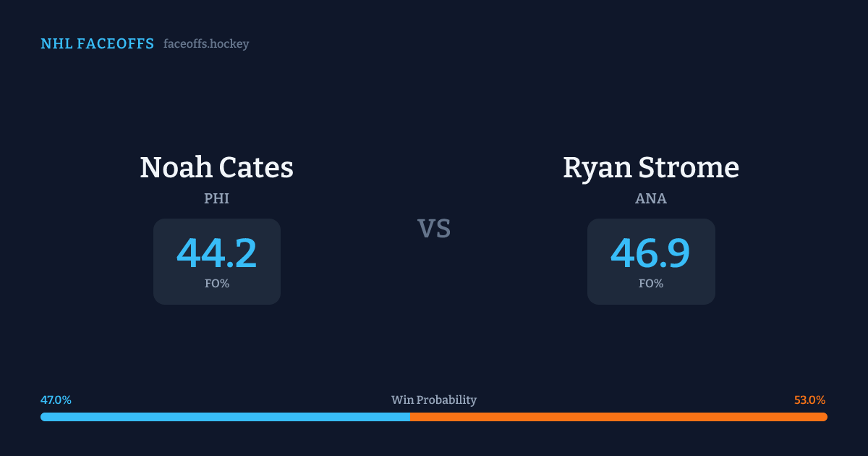The height and width of the screenshot is (456, 868).
Task: Select the Noah Cates player name
Action: [x=216, y=167]
